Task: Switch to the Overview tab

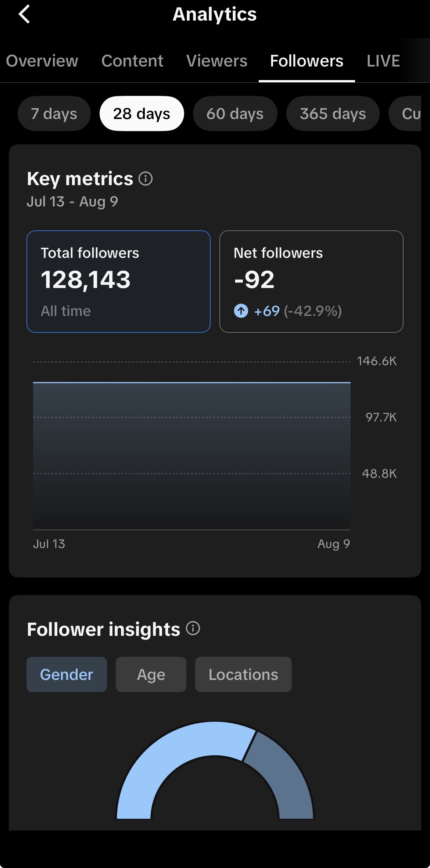Action: pos(42,61)
